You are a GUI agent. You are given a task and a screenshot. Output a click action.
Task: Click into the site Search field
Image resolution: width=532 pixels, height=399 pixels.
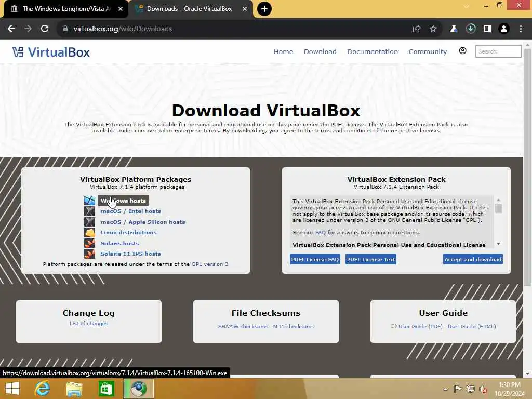coord(498,51)
